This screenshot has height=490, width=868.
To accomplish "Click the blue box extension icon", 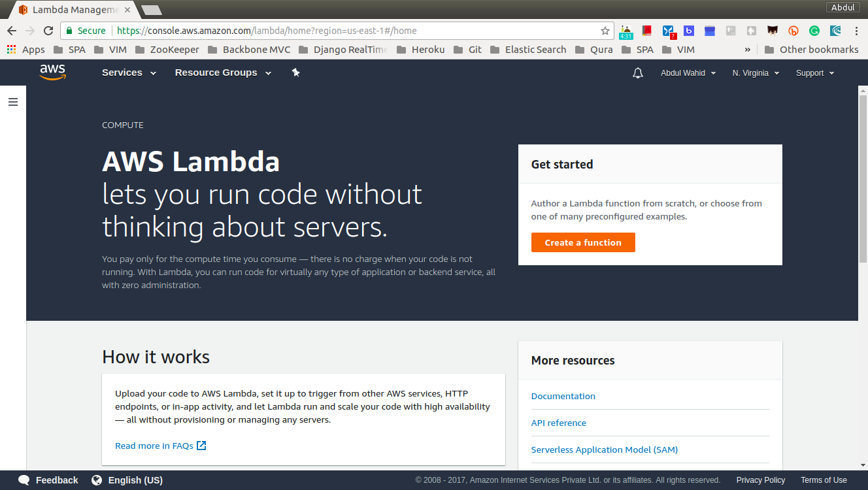I will point(710,31).
